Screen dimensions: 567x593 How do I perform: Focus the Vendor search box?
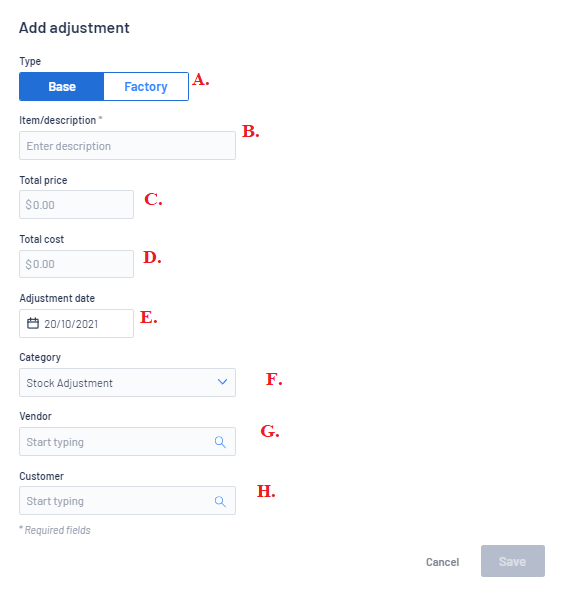pos(127,441)
